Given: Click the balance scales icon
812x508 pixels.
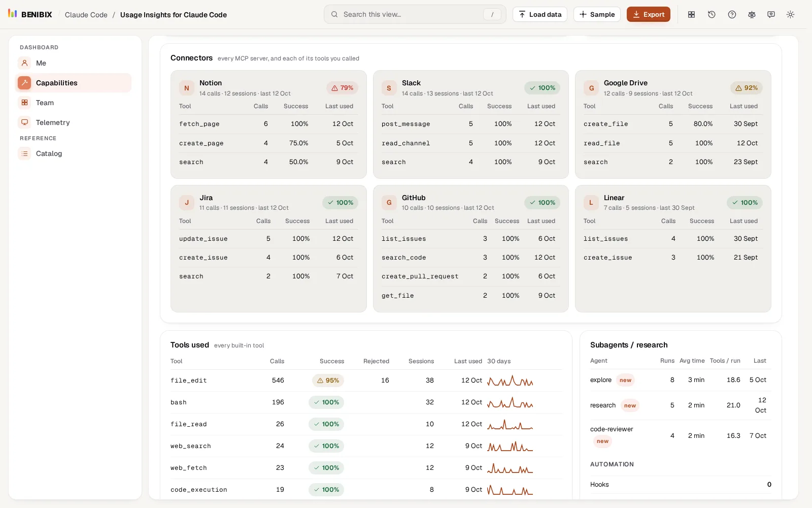Looking at the screenshot, I should [x=752, y=15].
